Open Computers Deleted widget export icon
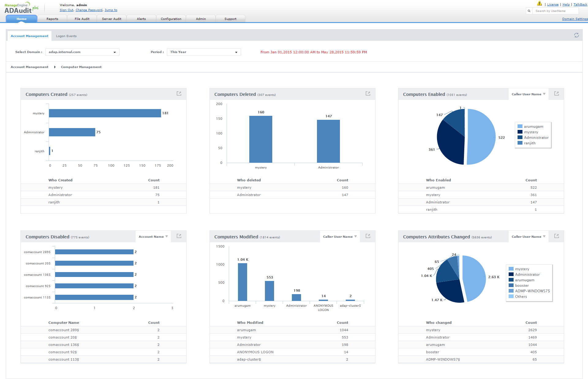 pyautogui.click(x=368, y=93)
